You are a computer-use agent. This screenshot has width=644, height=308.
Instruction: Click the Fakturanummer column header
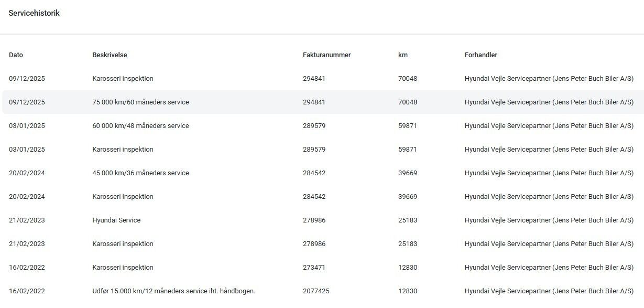[326, 55]
